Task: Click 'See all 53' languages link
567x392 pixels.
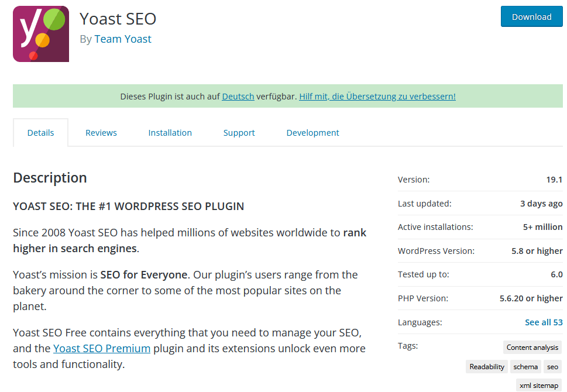Action: tap(544, 322)
